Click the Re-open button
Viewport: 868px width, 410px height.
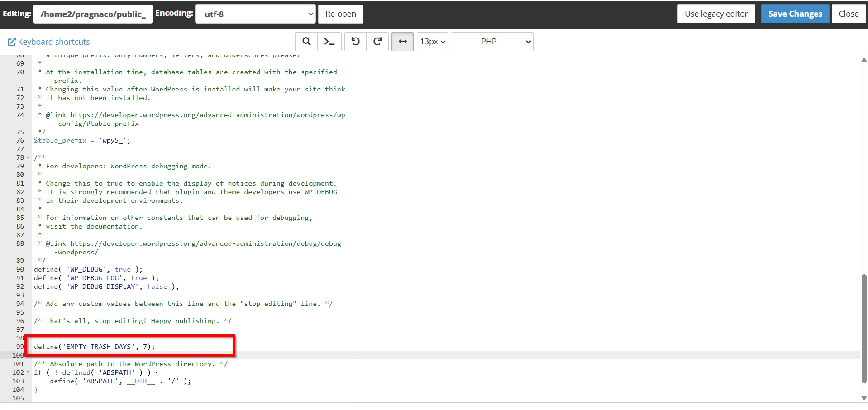341,14
